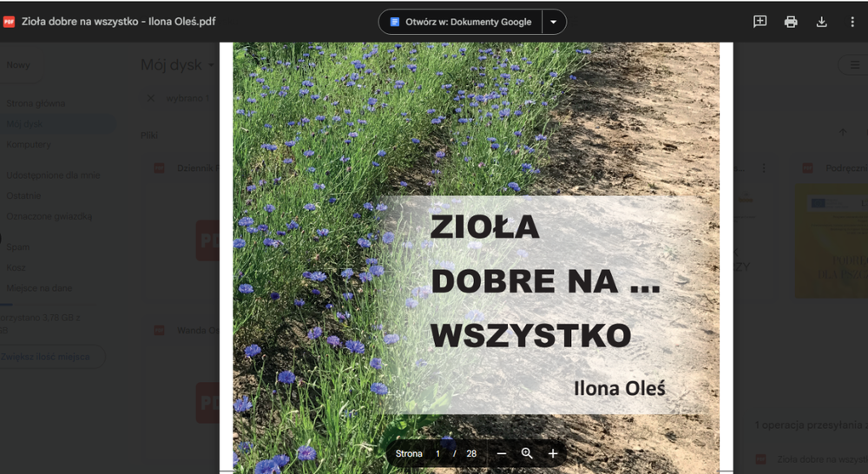Zoom out with the minus button

tap(502, 453)
